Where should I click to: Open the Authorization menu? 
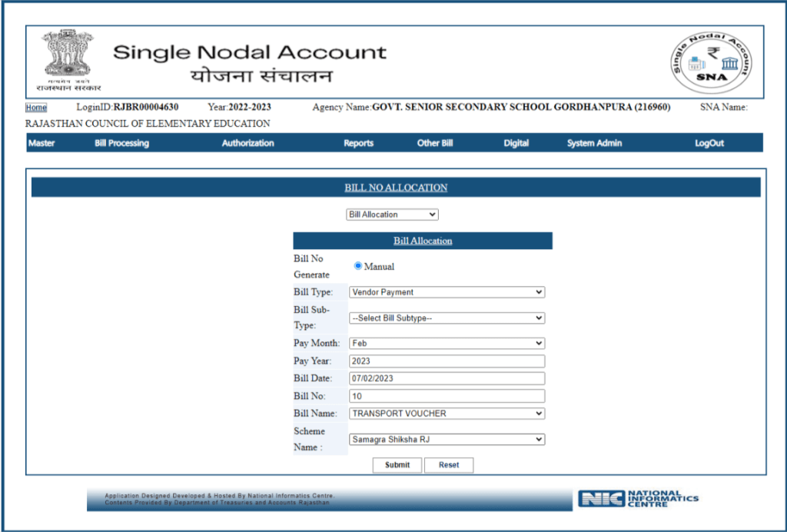(247, 142)
